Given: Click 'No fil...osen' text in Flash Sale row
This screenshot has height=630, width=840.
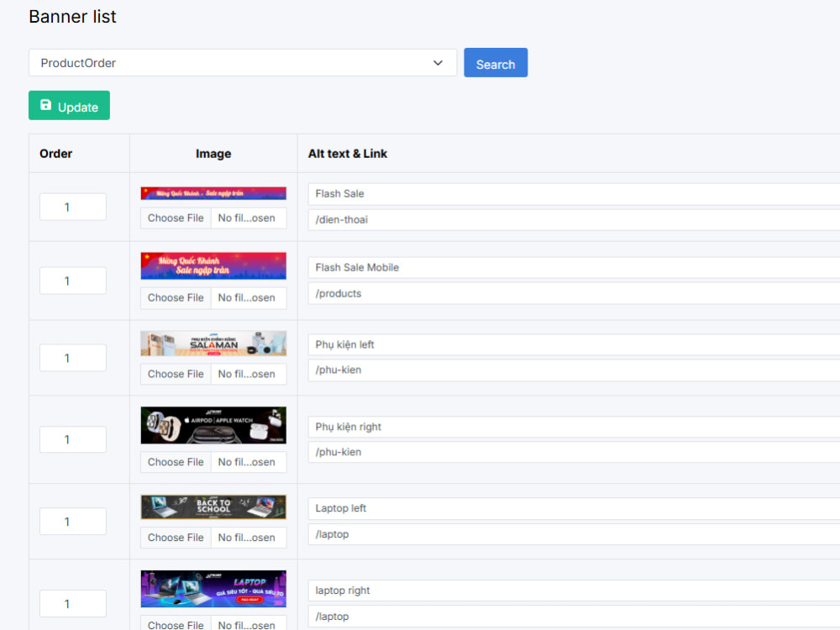Looking at the screenshot, I should tap(246, 218).
